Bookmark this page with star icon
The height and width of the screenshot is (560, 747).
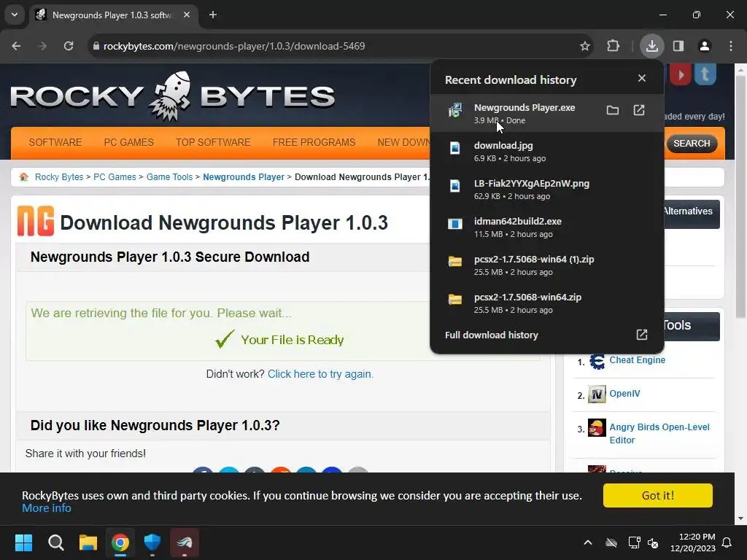click(x=585, y=46)
